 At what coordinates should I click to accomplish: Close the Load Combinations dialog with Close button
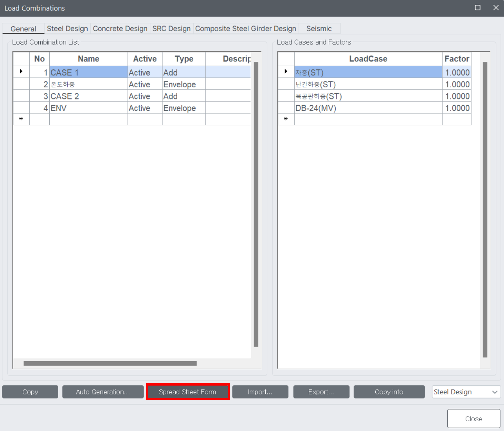[x=474, y=419]
